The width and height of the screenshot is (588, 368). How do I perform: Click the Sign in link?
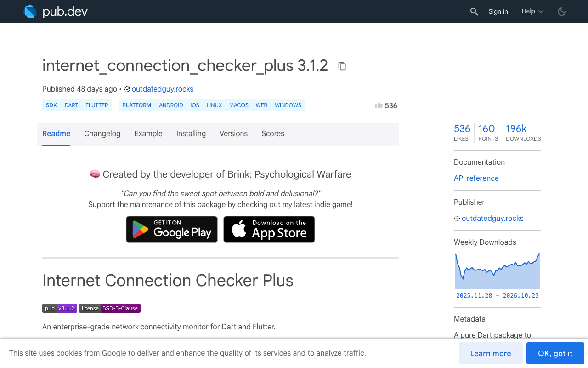coord(498,11)
